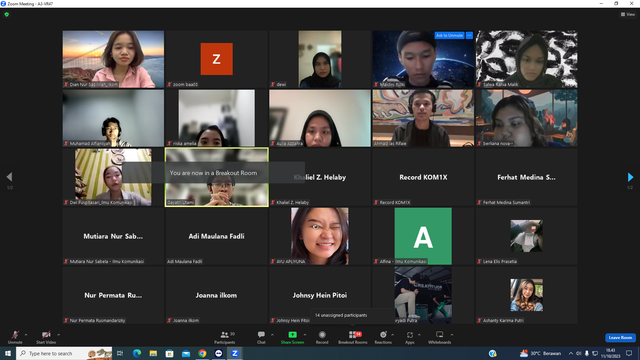The width and height of the screenshot is (640, 360).
Task: Click the Unmute microphone icon
Action: [x=15, y=335]
